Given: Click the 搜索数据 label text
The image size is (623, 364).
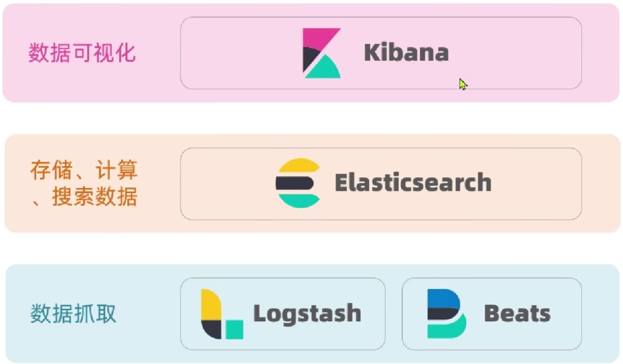Looking at the screenshot, I should click(x=95, y=197).
